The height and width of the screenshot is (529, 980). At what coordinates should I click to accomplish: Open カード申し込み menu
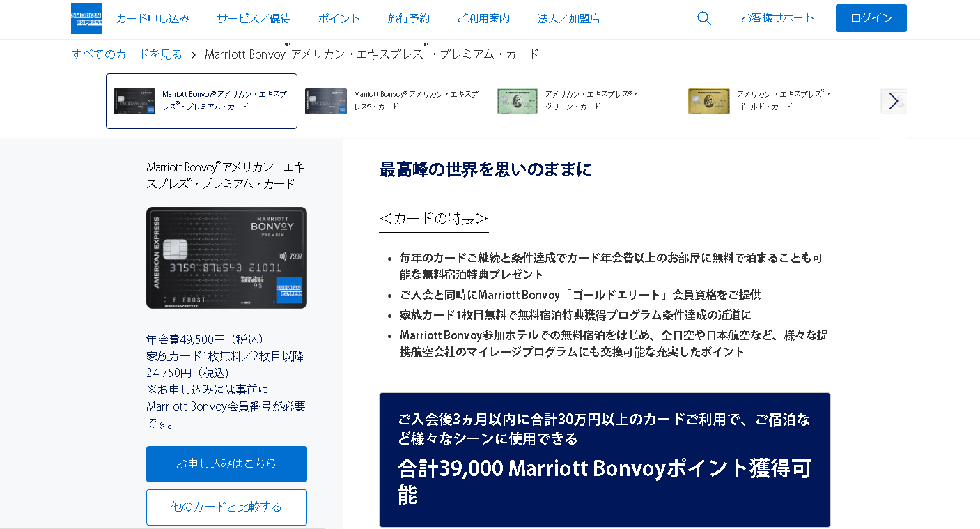[153, 18]
